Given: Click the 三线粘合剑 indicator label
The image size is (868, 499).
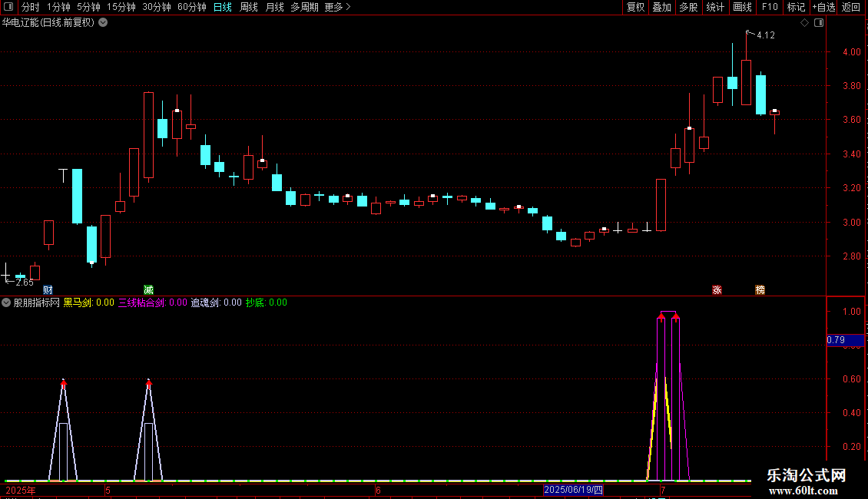Looking at the screenshot, I should [153, 302].
